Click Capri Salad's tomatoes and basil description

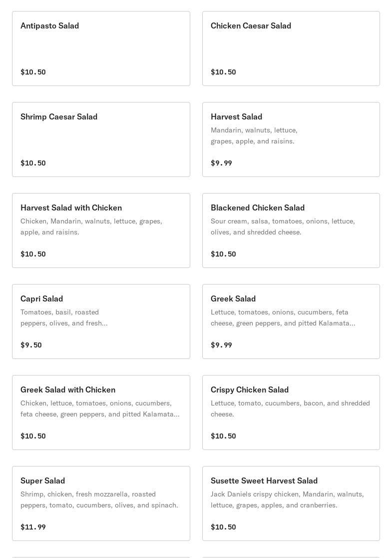pos(64,317)
